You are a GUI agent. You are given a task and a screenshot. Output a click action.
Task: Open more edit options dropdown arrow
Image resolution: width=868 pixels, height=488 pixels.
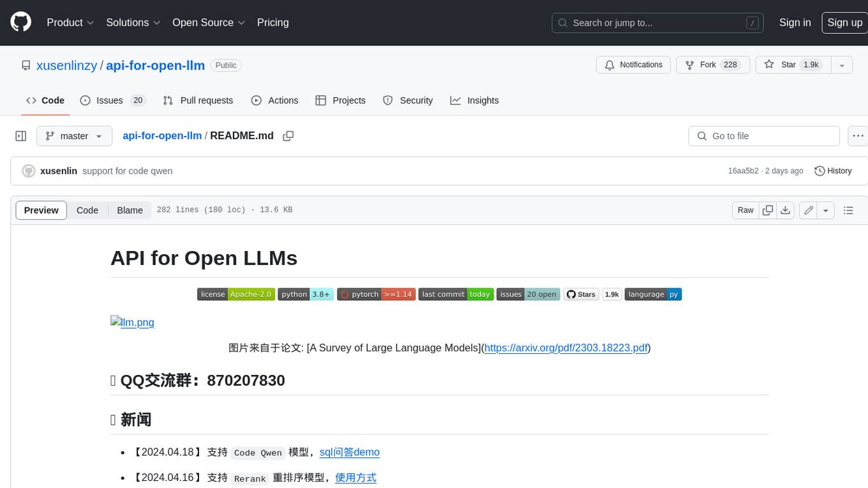826,210
